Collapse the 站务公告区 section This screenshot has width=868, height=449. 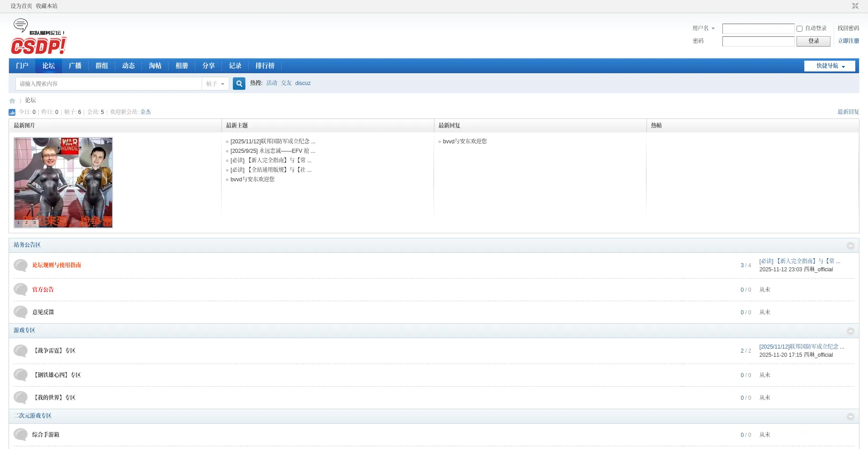[850, 246]
